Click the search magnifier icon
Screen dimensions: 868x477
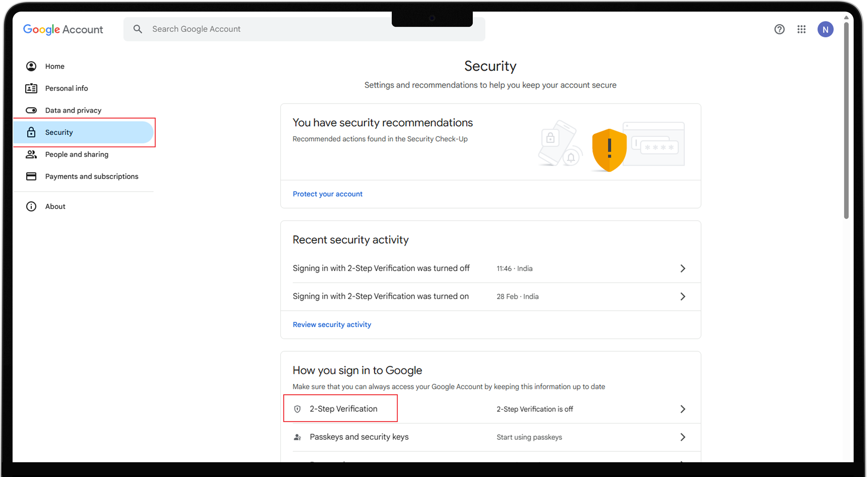tap(137, 29)
